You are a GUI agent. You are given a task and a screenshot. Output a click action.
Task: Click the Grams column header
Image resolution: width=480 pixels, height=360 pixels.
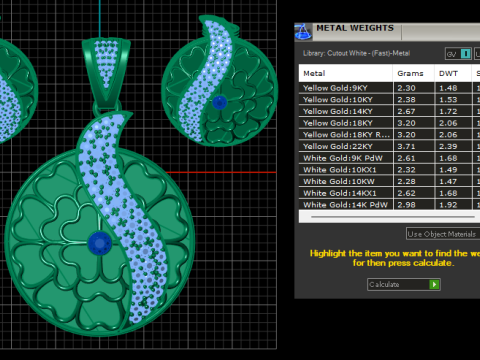(x=413, y=73)
